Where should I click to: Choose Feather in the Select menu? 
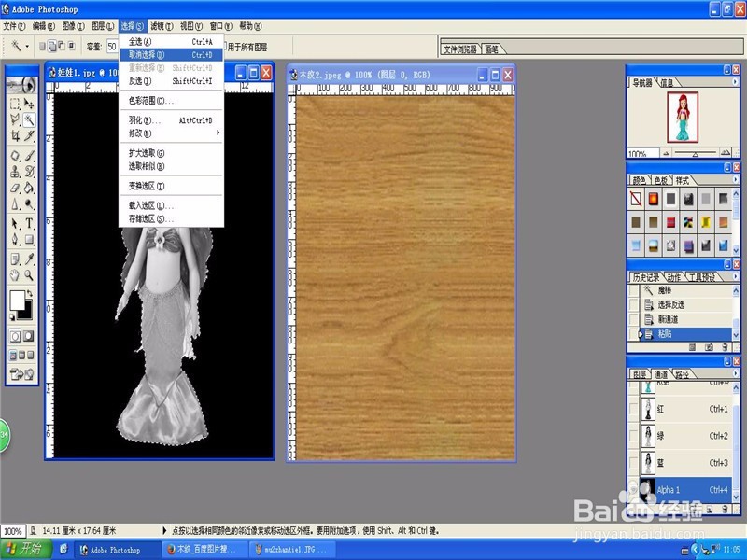click(171, 120)
